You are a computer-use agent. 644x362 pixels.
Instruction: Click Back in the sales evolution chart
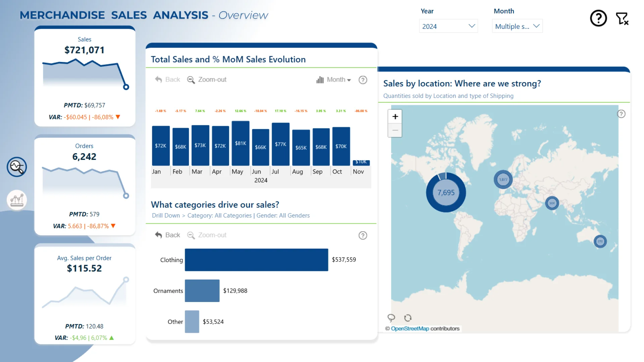coord(168,80)
